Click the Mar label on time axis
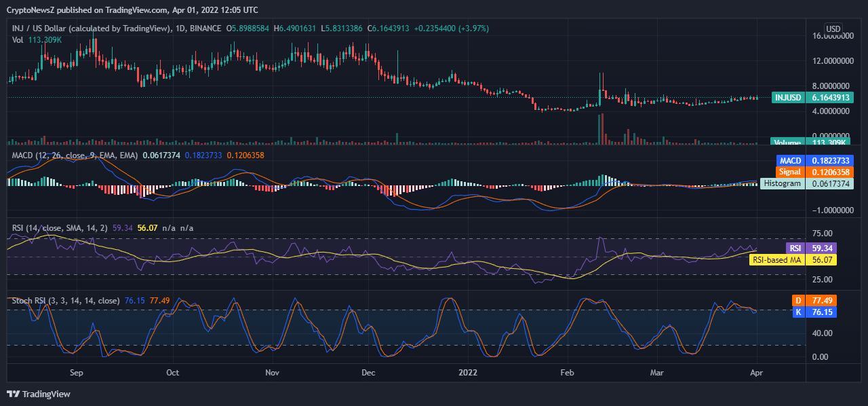 pyautogui.click(x=657, y=373)
